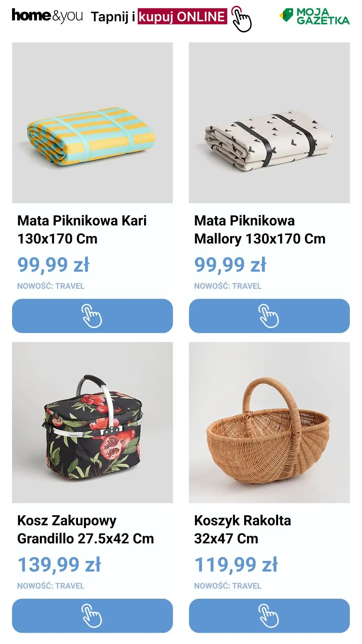The height and width of the screenshot is (644, 362).
Task: Tap the blue buy button under Mata Piknikowa Mallory
Action: (269, 316)
